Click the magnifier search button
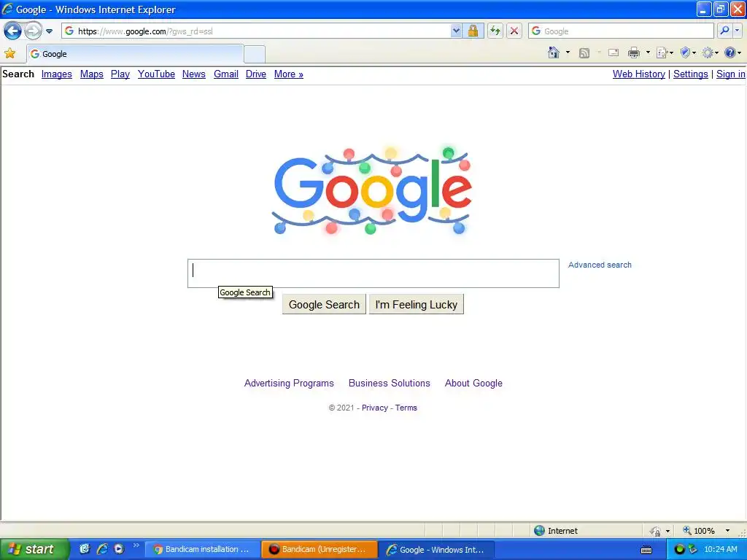This screenshot has width=747, height=560. coord(724,31)
